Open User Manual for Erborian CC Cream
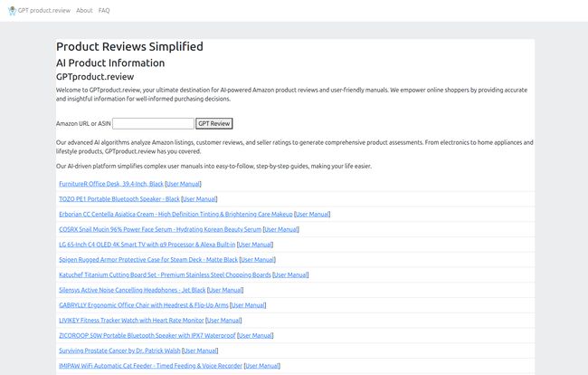The height and width of the screenshot is (375, 588). (x=312, y=215)
